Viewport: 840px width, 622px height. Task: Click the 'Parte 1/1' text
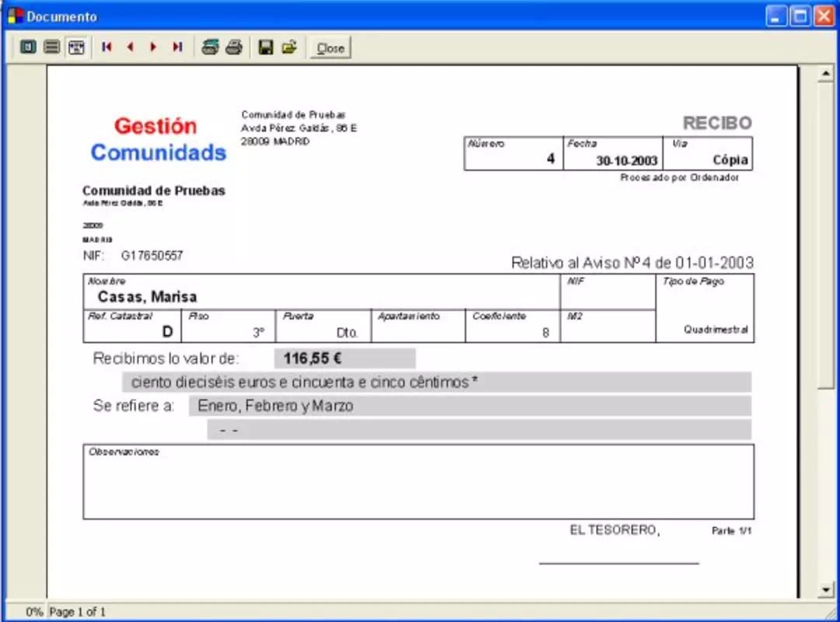point(731,531)
